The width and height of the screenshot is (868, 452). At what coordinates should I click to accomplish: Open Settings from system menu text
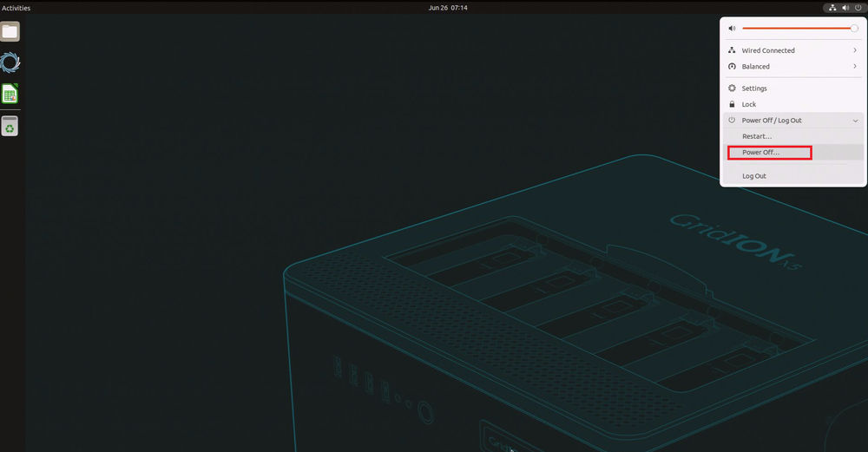[754, 88]
